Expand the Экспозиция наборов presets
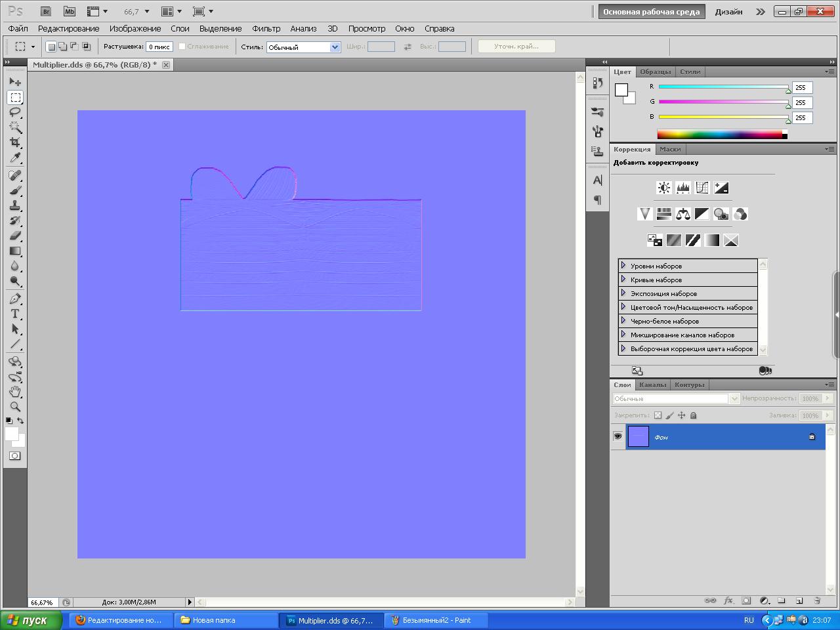 pyautogui.click(x=623, y=293)
